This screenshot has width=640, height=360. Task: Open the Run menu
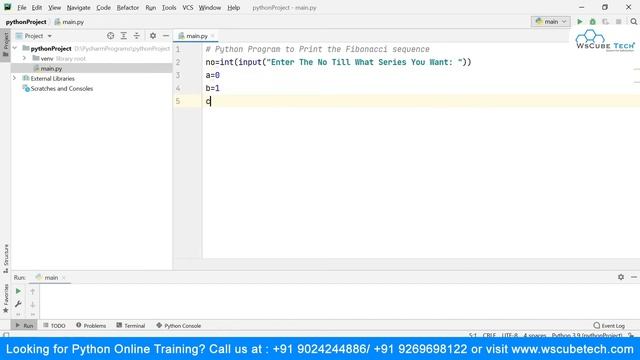(x=151, y=8)
